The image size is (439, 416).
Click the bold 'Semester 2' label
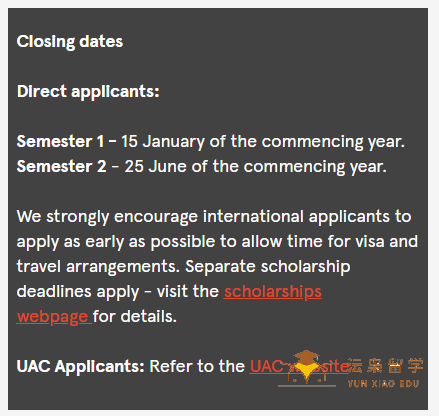coord(61,166)
